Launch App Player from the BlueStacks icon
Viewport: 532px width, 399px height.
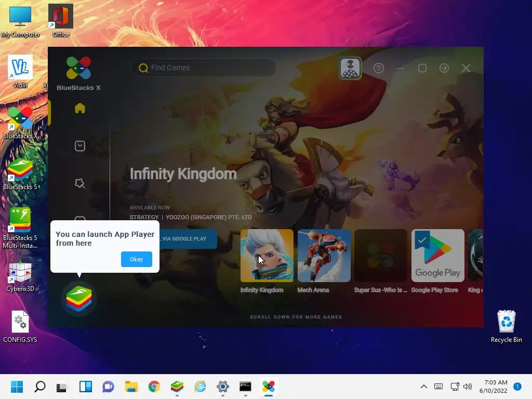tap(79, 299)
